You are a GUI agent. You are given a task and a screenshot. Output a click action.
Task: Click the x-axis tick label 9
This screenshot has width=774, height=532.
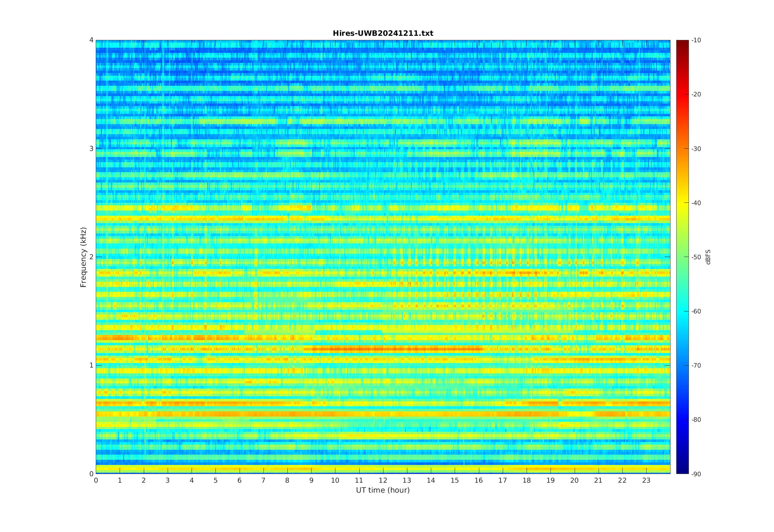[x=311, y=480]
